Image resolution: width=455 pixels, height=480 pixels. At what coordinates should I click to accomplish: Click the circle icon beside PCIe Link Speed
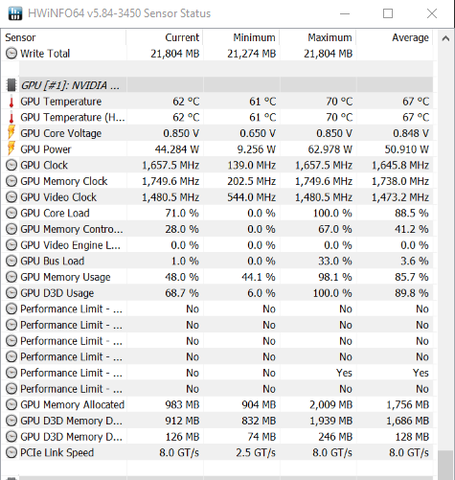point(11,452)
